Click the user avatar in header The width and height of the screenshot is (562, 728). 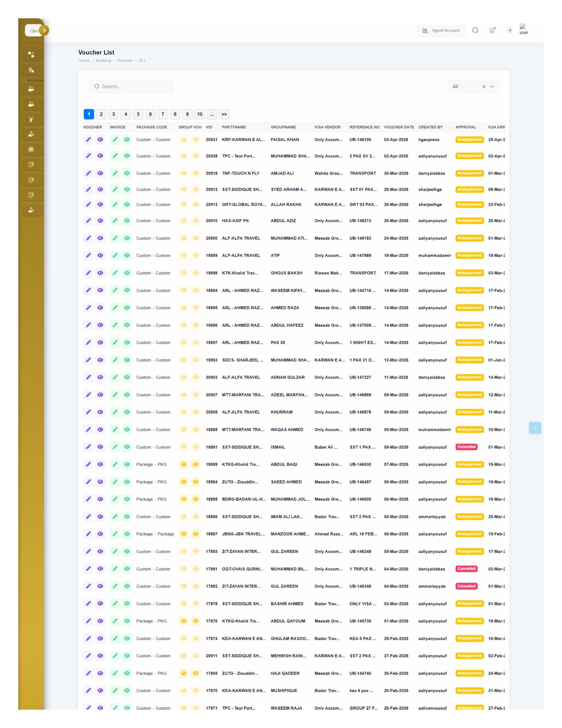click(523, 29)
